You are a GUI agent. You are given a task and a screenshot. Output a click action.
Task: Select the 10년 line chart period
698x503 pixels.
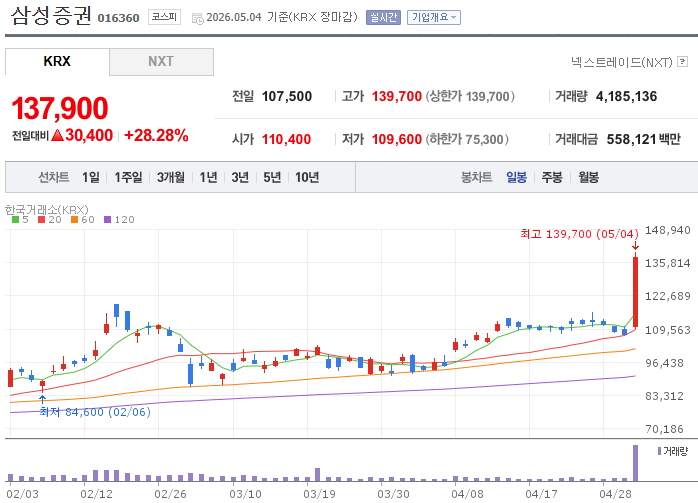click(307, 177)
